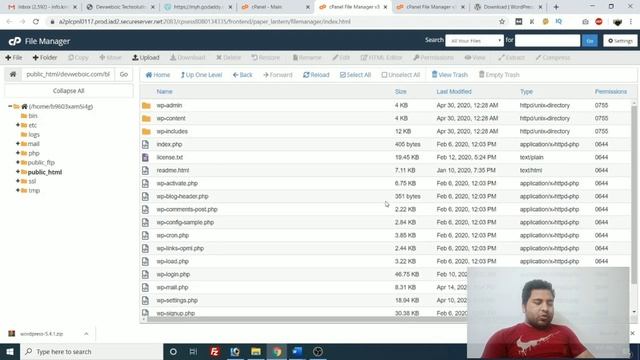Collapse the home root tree node
The image size is (640, 360).
click(x=10, y=106)
